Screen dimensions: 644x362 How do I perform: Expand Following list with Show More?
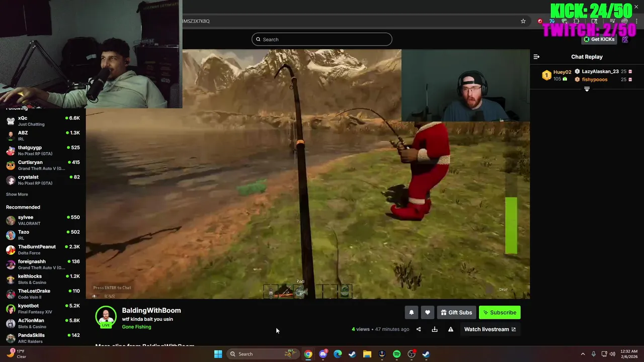tap(17, 195)
